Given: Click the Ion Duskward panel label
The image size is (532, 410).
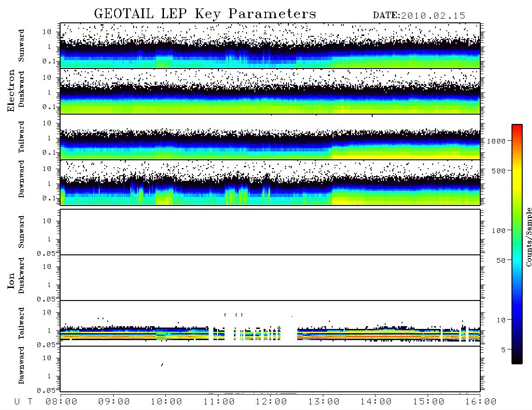Looking at the screenshot, I should [21, 276].
